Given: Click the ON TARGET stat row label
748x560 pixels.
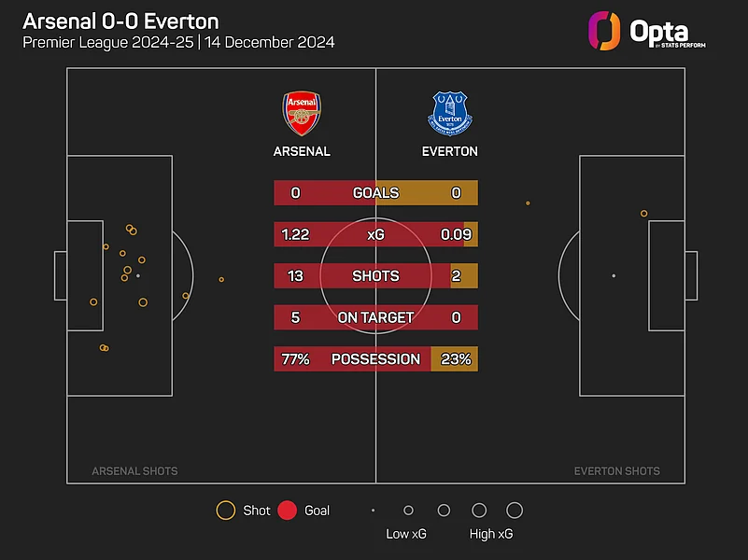Looking at the screenshot, I should 375,317.
